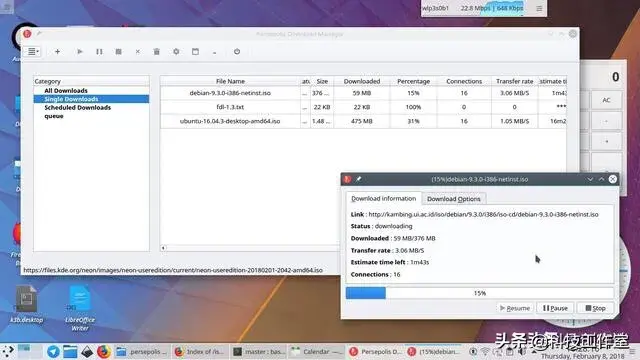
Task: Select ubuntu-16.04.3-desktop-amd64.iso download row
Action: (363, 121)
